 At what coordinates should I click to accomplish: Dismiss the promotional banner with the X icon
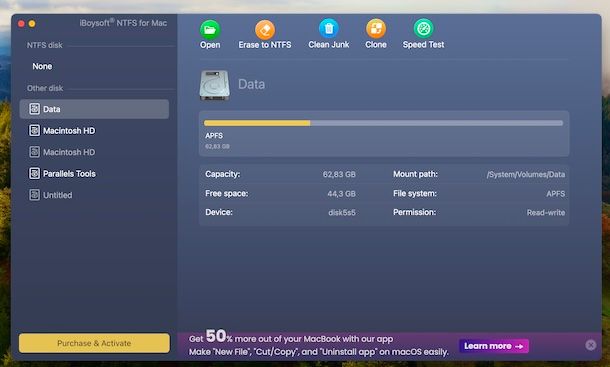pos(591,345)
